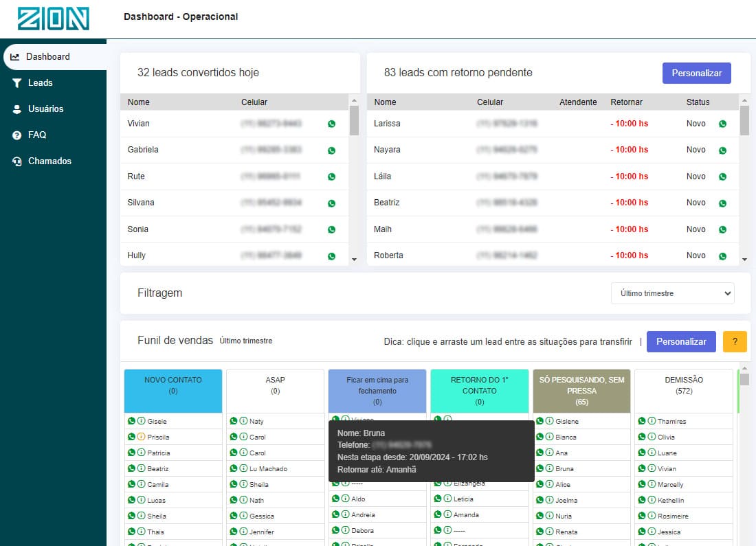Click converted leads scrollbar down arrow
The height and width of the screenshot is (546, 756).
tap(355, 260)
